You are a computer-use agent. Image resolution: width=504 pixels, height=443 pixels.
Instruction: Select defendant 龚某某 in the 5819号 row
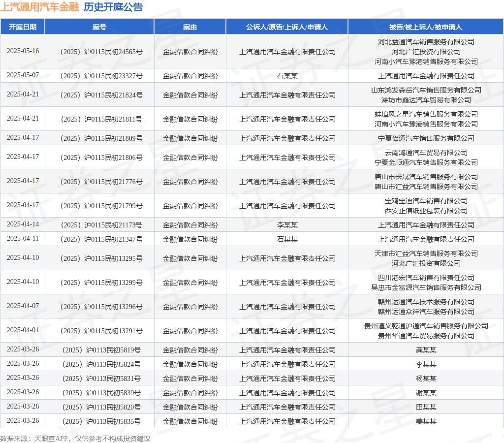pyautogui.click(x=426, y=350)
